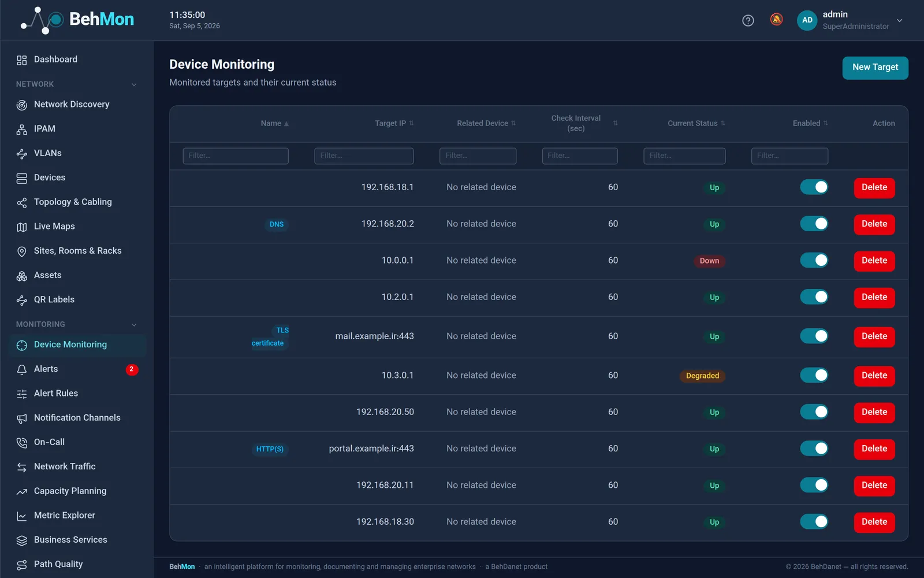Open the Alerts page
924x578 pixels.
[77, 369]
